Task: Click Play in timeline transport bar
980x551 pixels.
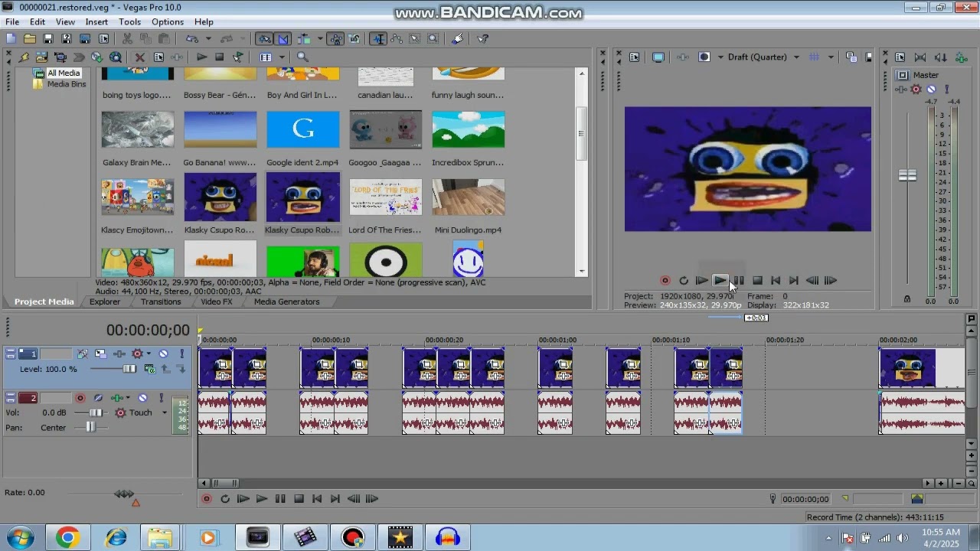Action: coord(261,499)
